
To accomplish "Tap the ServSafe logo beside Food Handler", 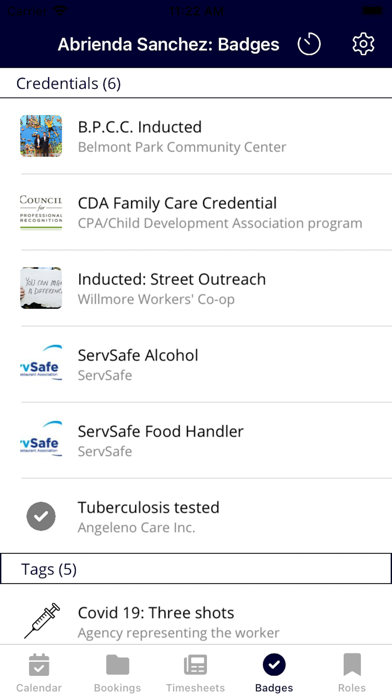I will pos(41,440).
